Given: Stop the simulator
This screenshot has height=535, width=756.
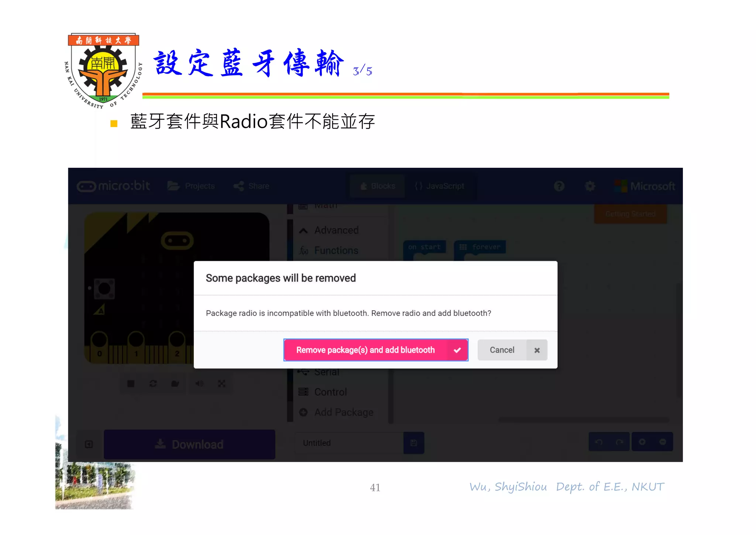Looking at the screenshot, I should [131, 384].
